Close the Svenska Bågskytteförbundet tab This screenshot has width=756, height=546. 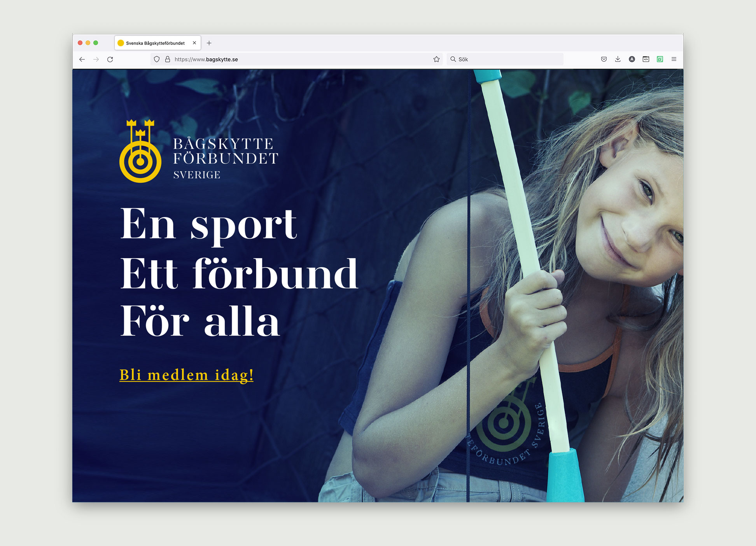click(194, 43)
